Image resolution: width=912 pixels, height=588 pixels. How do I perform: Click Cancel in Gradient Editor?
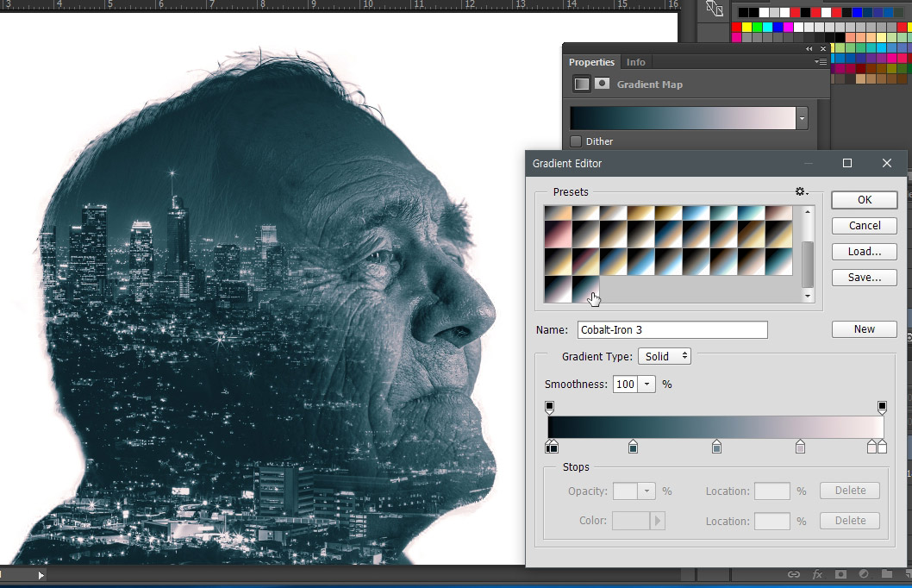tap(865, 226)
